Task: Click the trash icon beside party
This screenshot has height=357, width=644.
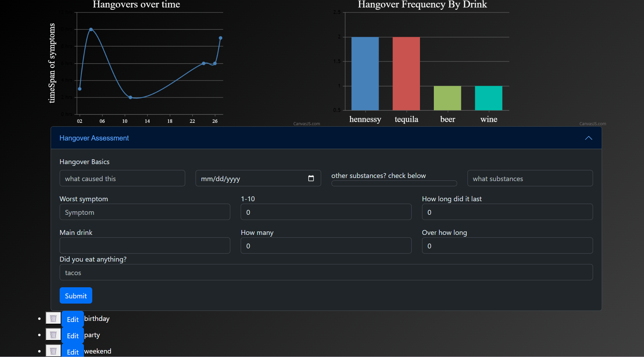Action: (x=53, y=335)
